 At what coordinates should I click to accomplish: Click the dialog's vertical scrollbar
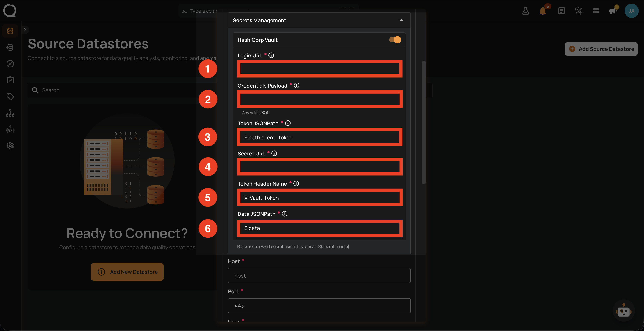click(423, 122)
